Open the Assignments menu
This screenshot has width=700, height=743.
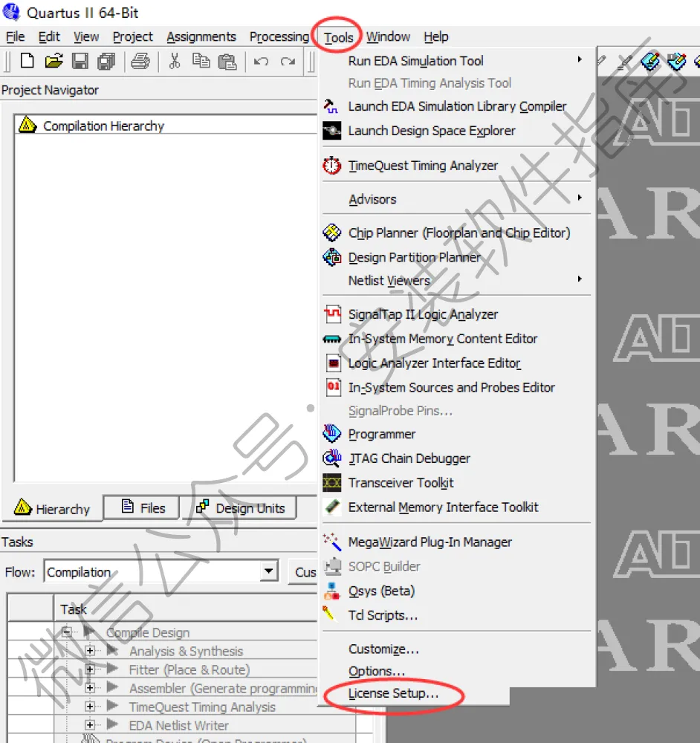pos(201,36)
